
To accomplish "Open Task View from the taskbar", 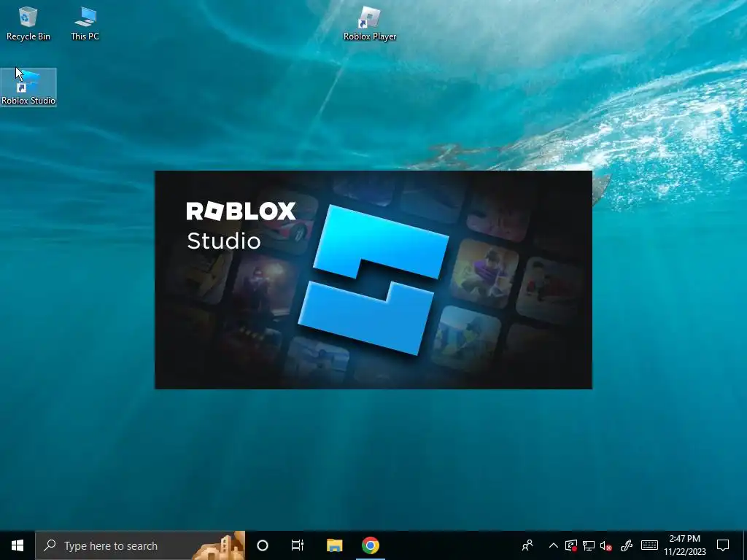I will point(298,545).
